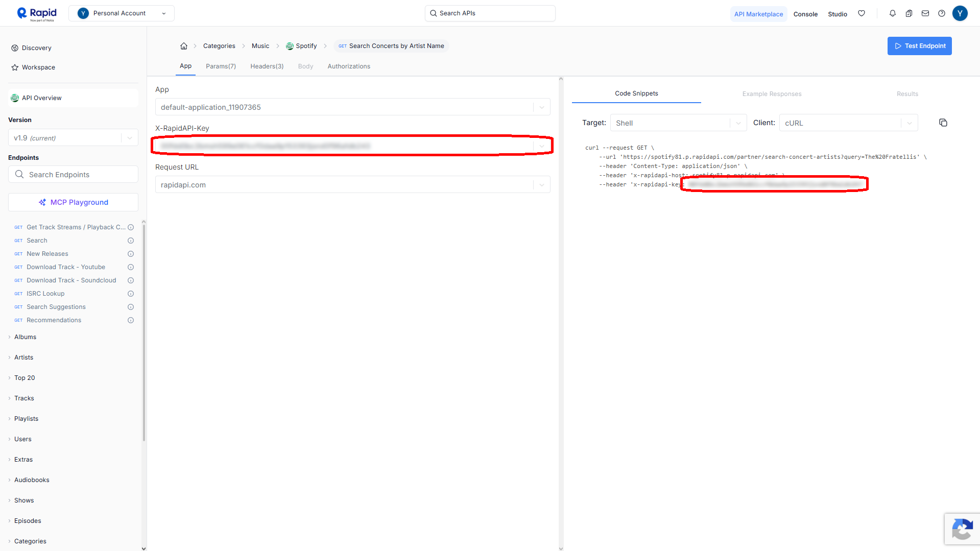Click the reCAPTCHA badge
This screenshot has width=980, height=551.
point(962,529)
